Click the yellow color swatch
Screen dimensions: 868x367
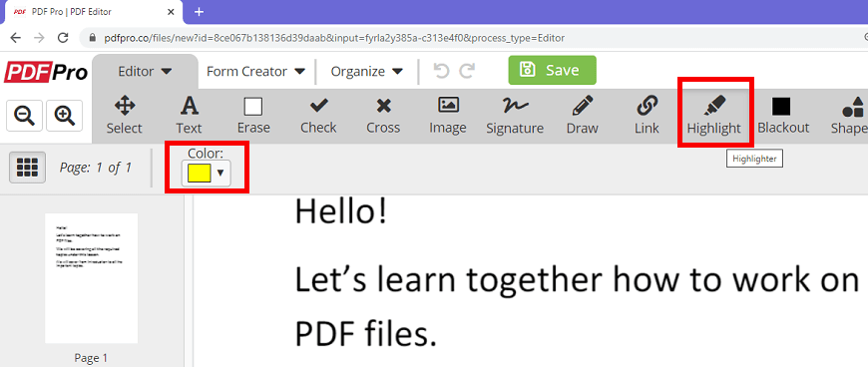tap(199, 174)
